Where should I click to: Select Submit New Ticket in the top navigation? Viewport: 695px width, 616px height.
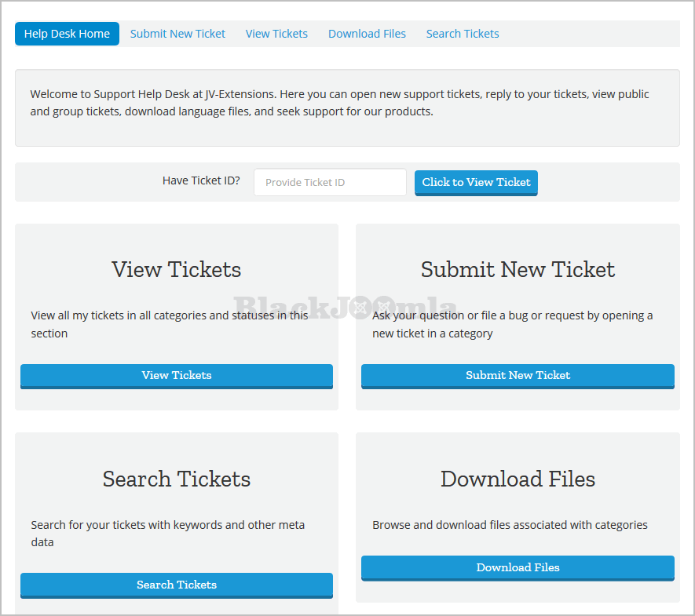[x=177, y=34]
